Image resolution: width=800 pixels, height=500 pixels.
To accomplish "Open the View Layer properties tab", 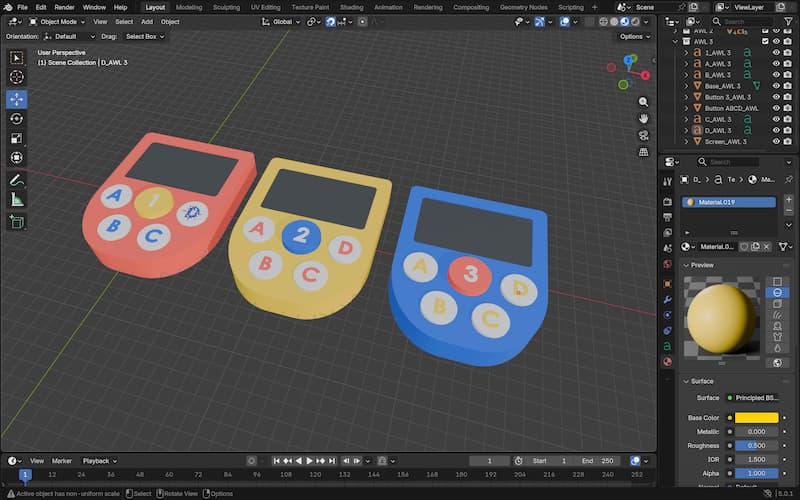I will [x=667, y=233].
